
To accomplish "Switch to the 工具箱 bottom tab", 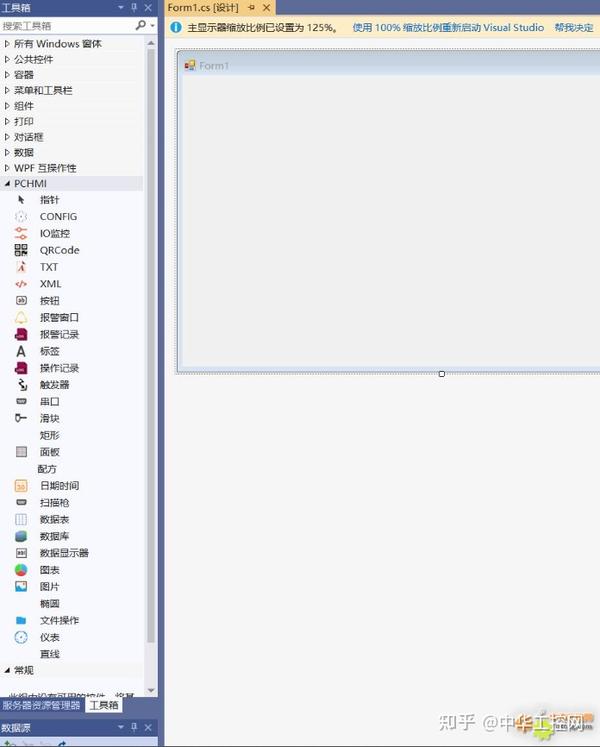I will point(104,705).
